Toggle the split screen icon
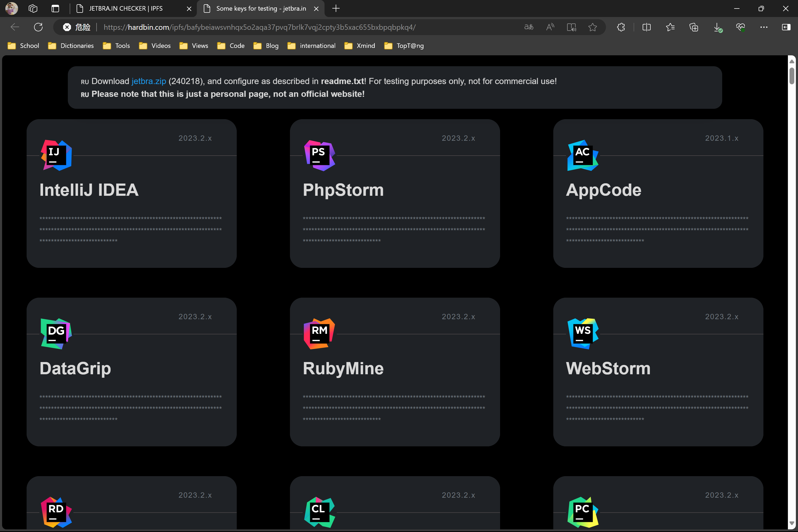Image resolution: width=798 pixels, height=532 pixels. pos(647,27)
